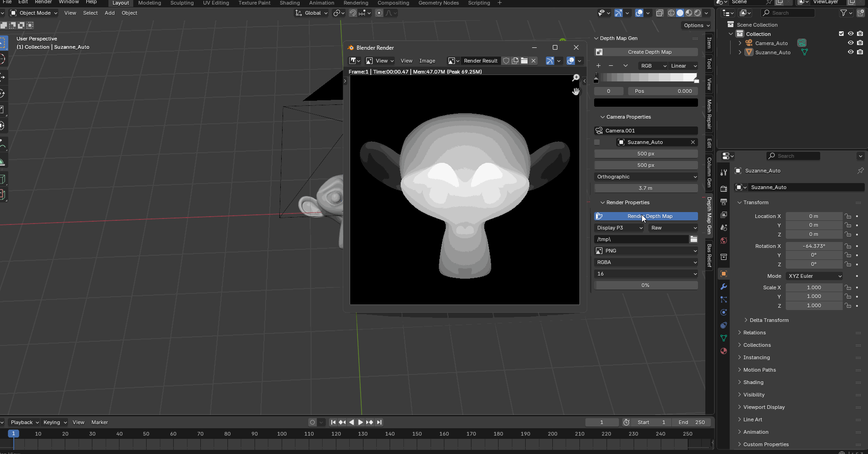Add a color ramp stop with plus
Screen dimensions: 868x454
(598, 66)
